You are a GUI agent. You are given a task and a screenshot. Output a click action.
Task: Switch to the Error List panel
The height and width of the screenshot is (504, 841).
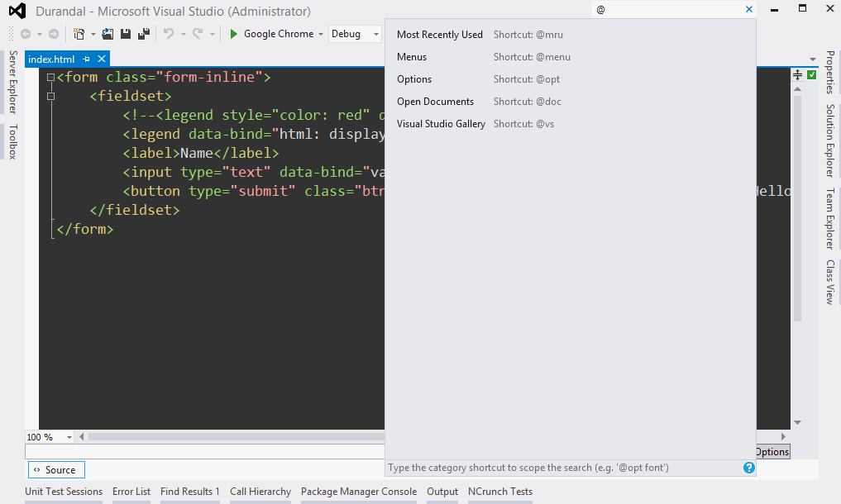(x=131, y=491)
